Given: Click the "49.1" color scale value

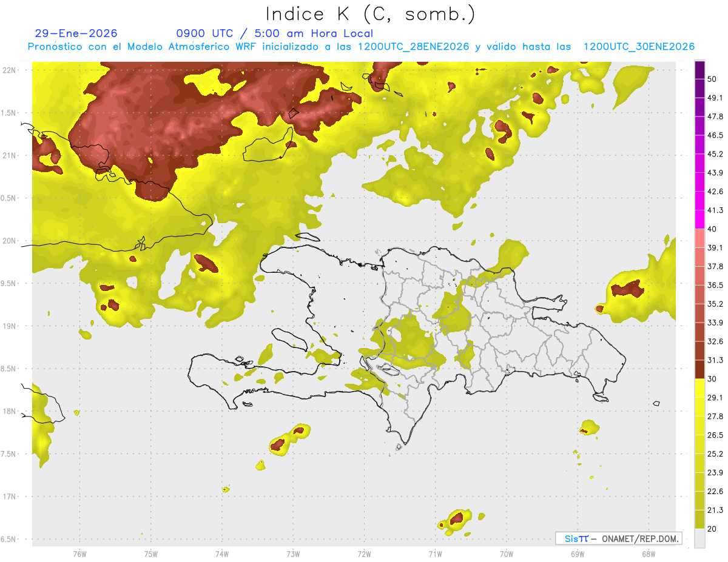Looking at the screenshot, I should tap(715, 98).
